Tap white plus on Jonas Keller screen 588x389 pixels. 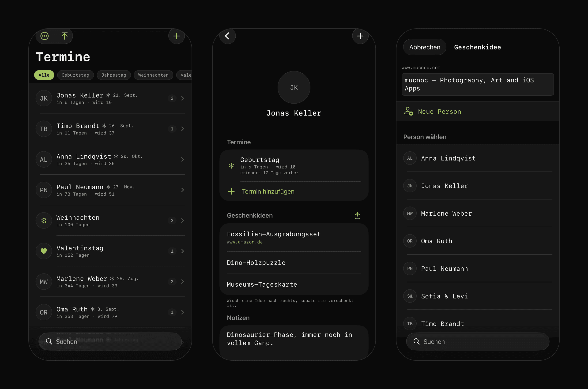click(360, 36)
